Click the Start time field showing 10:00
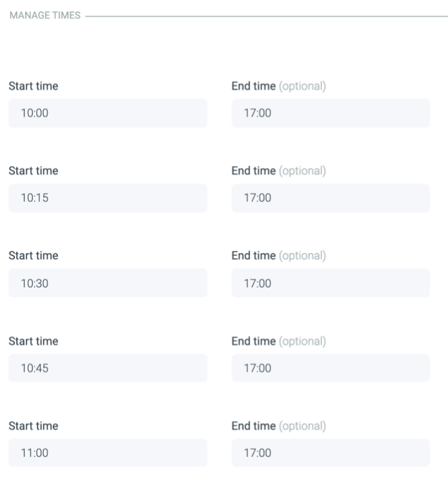 coord(108,113)
